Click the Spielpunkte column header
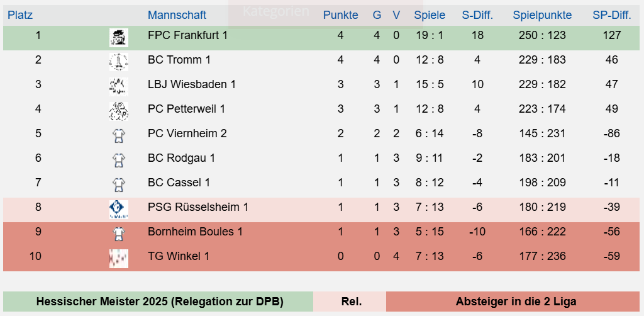Viewport: 644px width, 316px height. click(542, 15)
